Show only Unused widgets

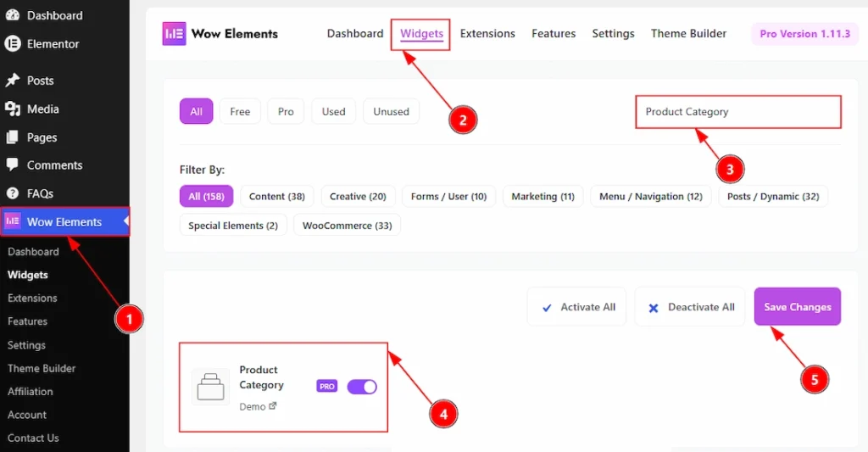[391, 111]
